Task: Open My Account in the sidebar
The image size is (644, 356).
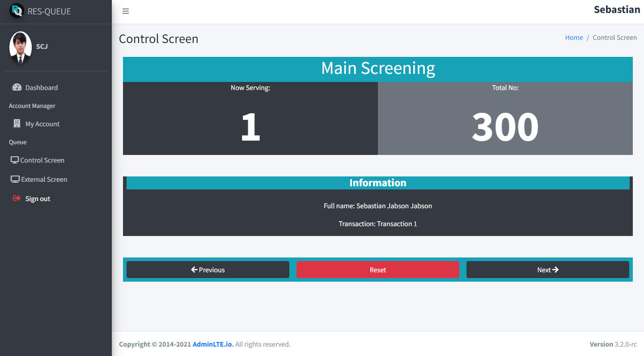Action: (56, 124)
